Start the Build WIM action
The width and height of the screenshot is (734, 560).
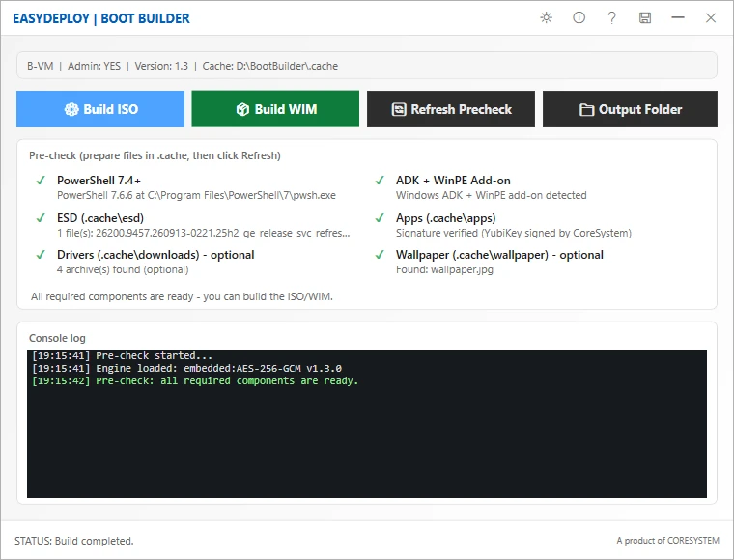(275, 109)
